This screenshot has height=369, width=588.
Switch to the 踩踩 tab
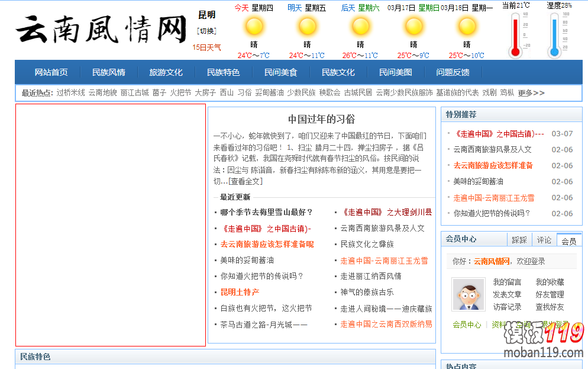point(519,240)
